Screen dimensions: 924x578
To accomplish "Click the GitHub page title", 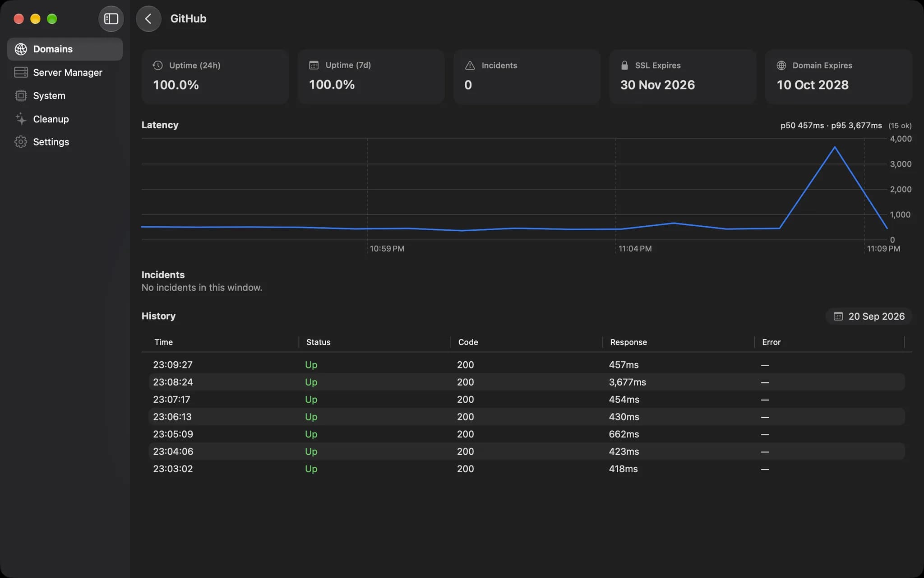I will tap(188, 19).
